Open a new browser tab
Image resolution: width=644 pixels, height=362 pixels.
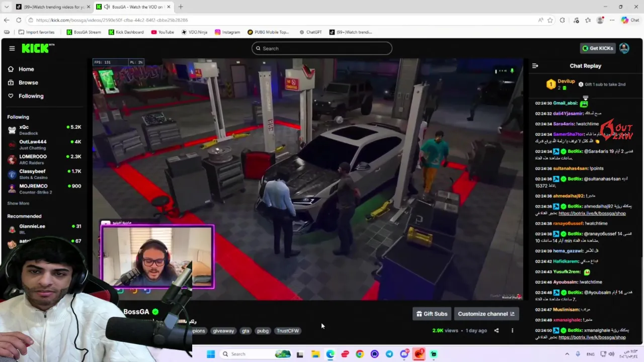tap(181, 7)
